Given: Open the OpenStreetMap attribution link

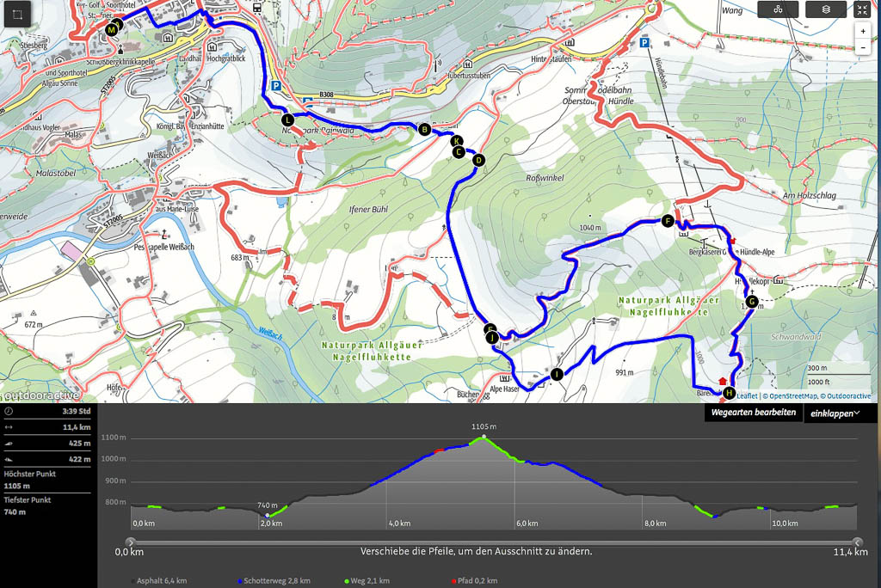Looking at the screenshot, I should click(x=790, y=396).
